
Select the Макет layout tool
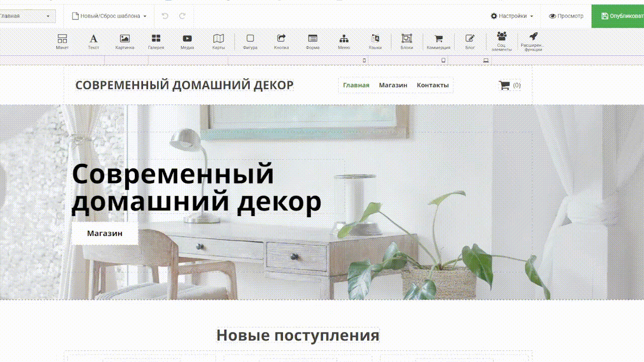point(62,41)
